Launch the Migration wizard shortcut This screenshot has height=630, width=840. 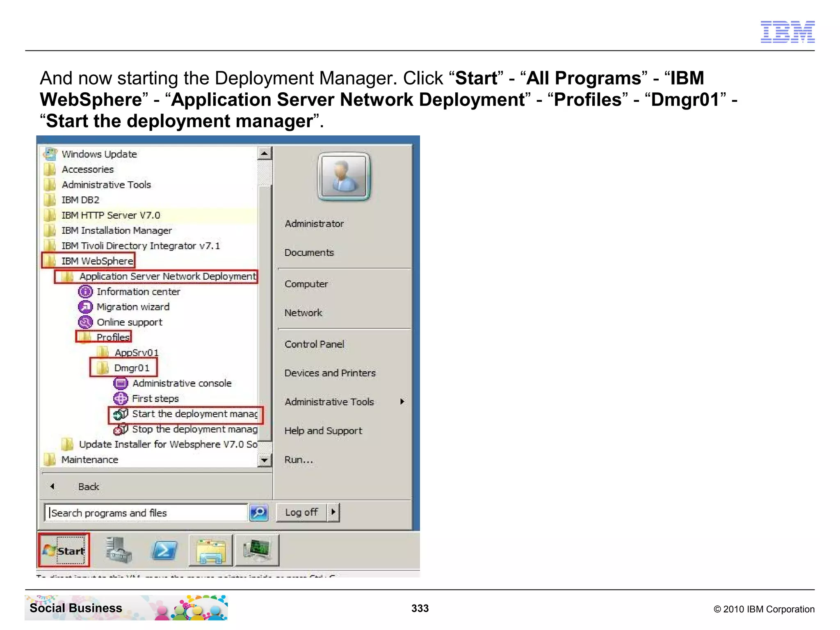click(x=124, y=307)
